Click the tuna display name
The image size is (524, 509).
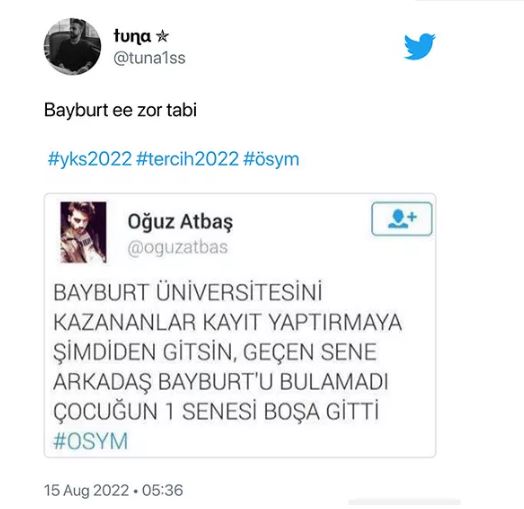click(x=132, y=36)
